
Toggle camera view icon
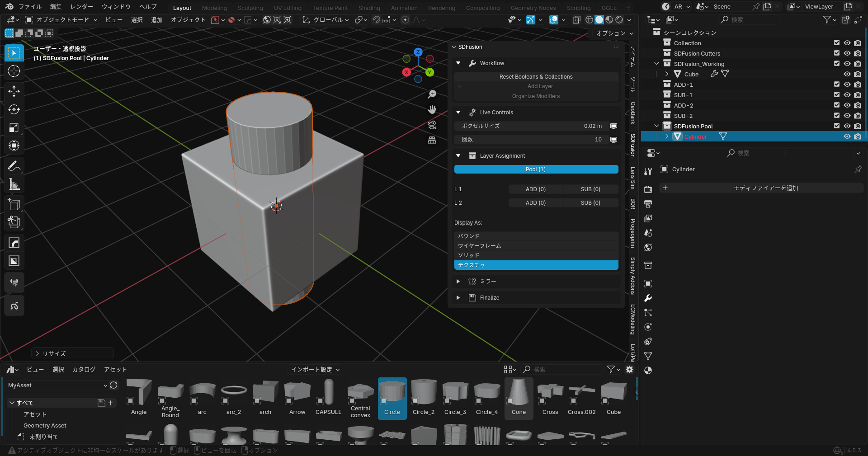click(x=432, y=125)
